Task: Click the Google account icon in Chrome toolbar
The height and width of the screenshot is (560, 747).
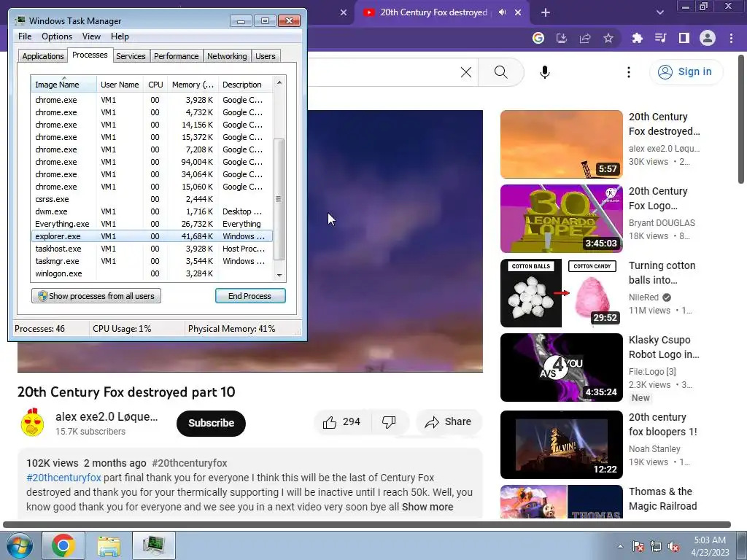Action: [538, 38]
